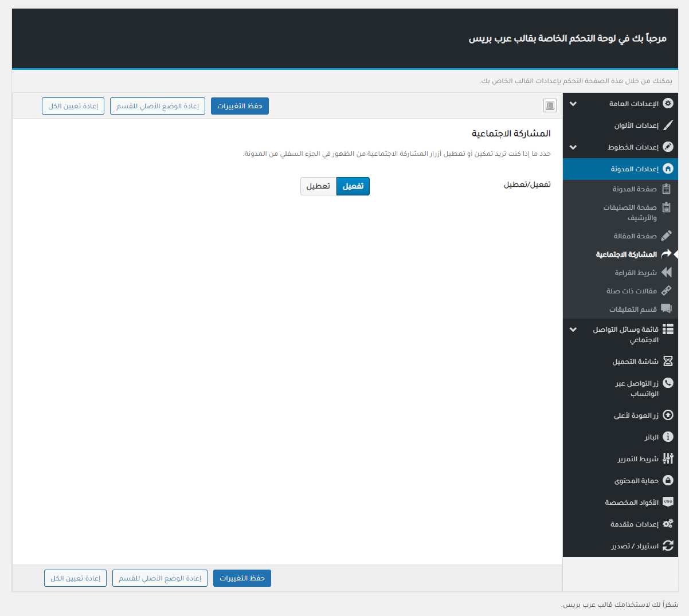Viewport: 689px width, 616px height.
Task: Click the Back to Top arrow icon
Action: (668, 415)
